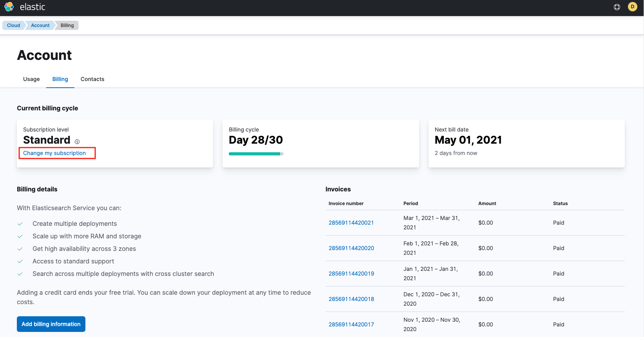Open invoice 28569114420021

[x=351, y=223]
